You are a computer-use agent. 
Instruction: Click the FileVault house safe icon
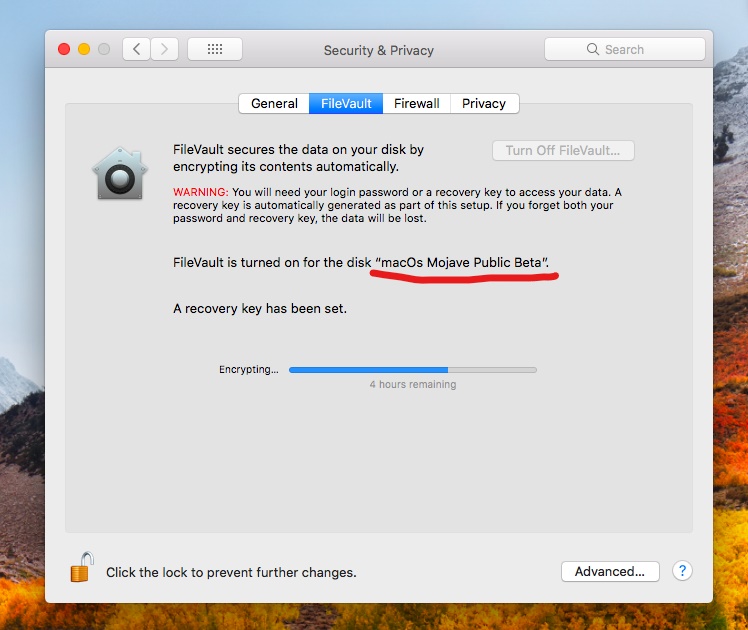pyautogui.click(x=120, y=173)
